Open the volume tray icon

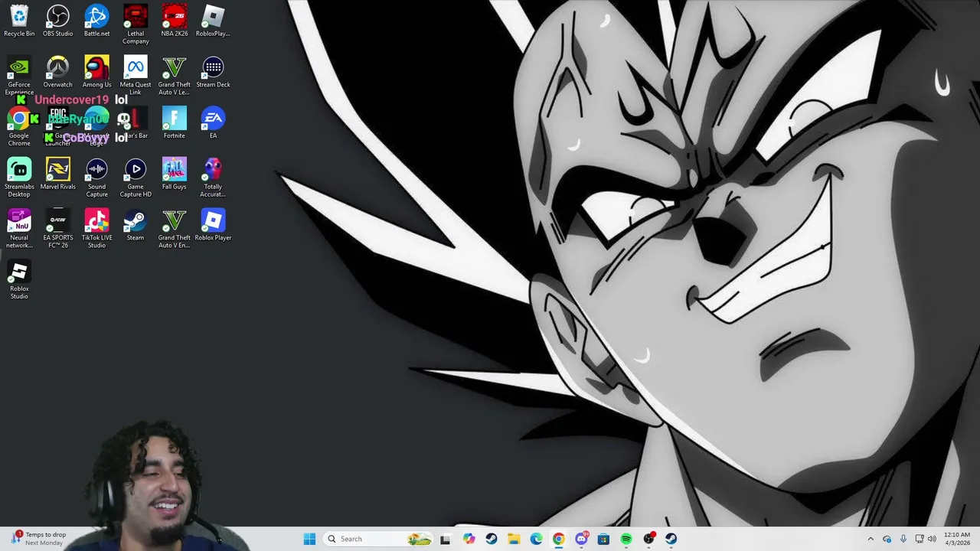[932, 539]
